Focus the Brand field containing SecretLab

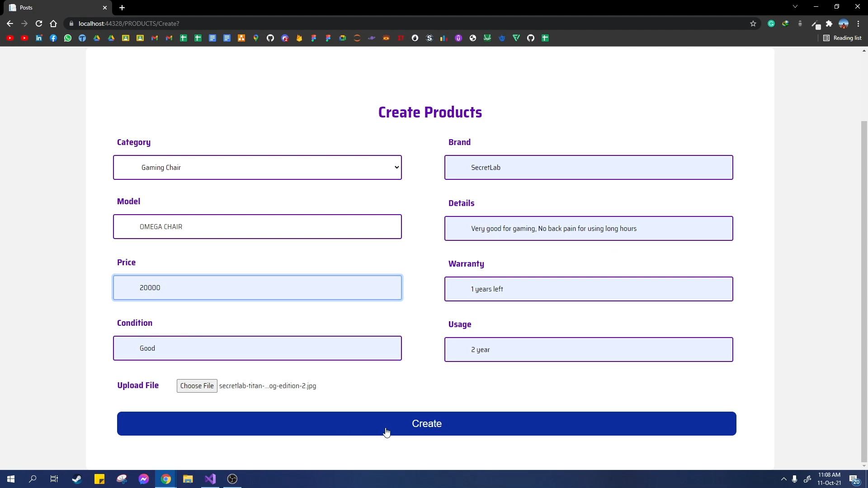(x=588, y=168)
